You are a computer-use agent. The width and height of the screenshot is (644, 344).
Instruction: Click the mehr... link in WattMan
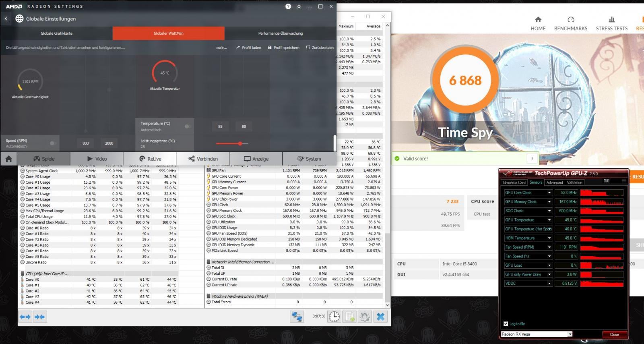click(x=221, y=48)
